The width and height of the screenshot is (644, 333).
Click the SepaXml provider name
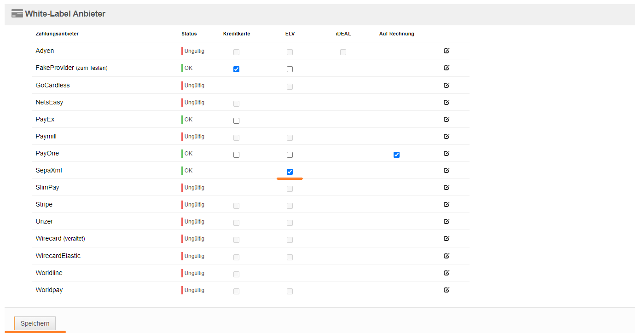(x=49, y=170)
